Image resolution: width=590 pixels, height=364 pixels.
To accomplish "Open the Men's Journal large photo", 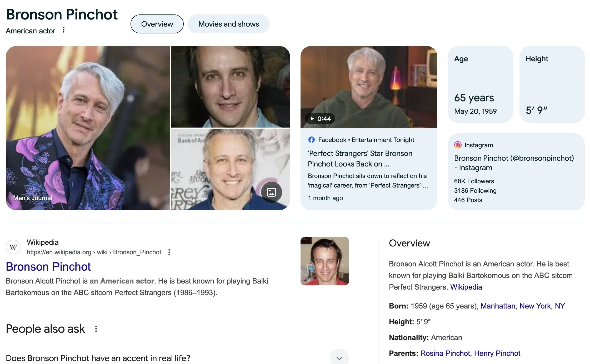I will coord(88,128).
